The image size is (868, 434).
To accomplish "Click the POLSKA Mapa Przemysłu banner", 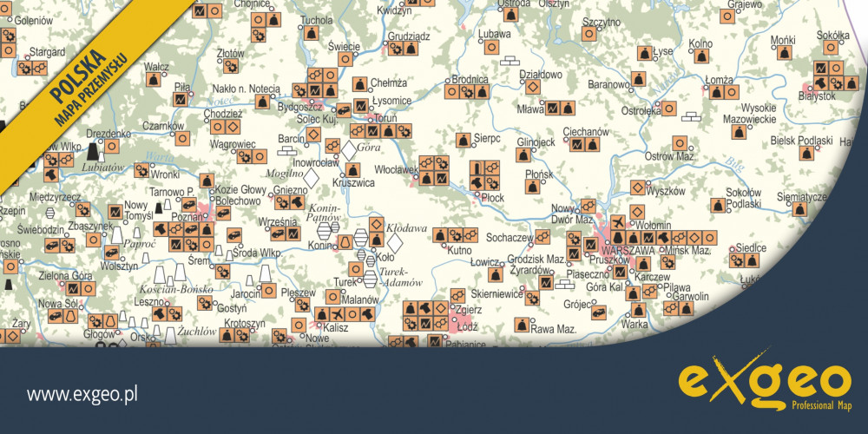I will 89,86.
